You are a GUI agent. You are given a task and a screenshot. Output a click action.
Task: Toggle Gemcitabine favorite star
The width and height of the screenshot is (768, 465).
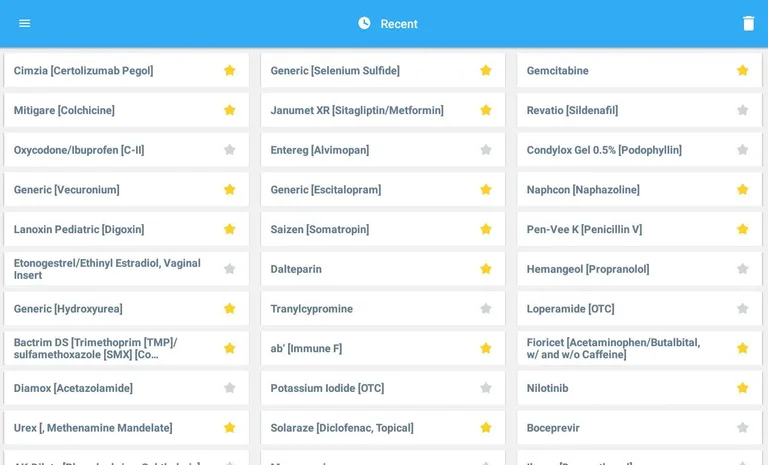tap(743, 71)
